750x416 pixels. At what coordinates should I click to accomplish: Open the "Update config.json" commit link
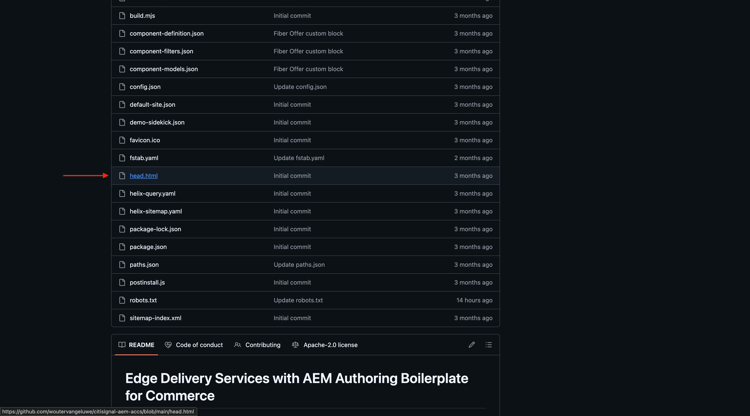300,87
